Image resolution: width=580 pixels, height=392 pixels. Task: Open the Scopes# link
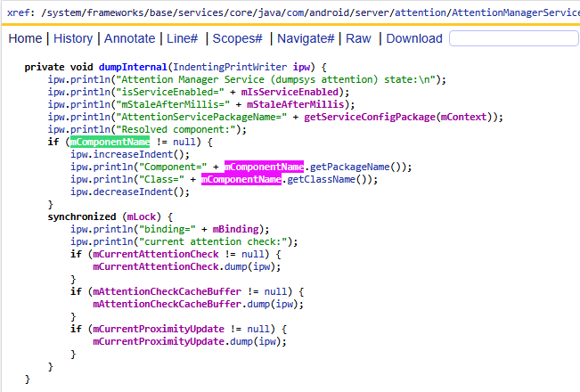[238, 38]
